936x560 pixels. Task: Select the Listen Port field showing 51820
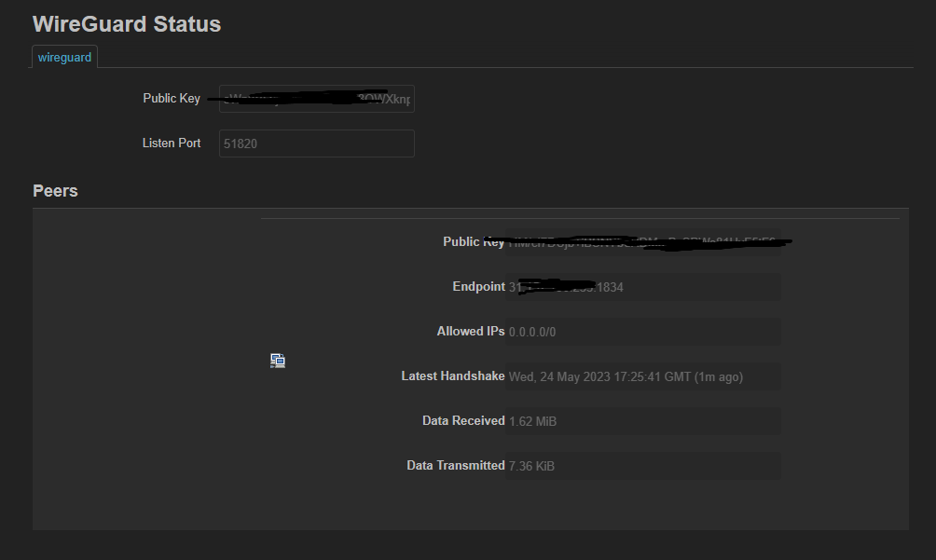316,143
